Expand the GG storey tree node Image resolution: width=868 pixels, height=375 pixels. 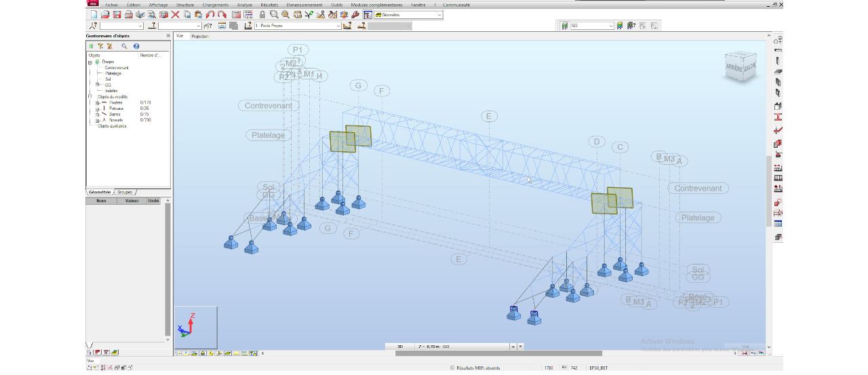pos(98,85)
